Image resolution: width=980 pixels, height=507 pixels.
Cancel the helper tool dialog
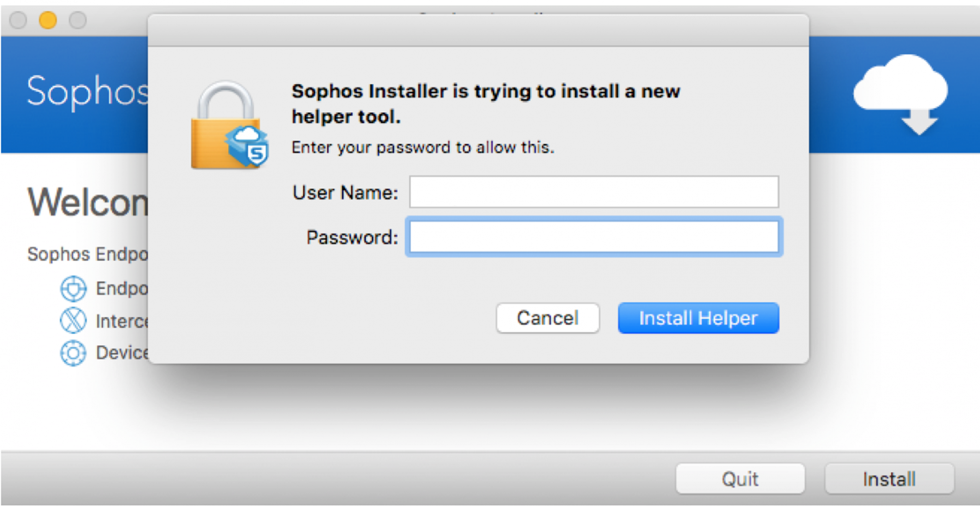pyautogui.click(x=547, y=318)
